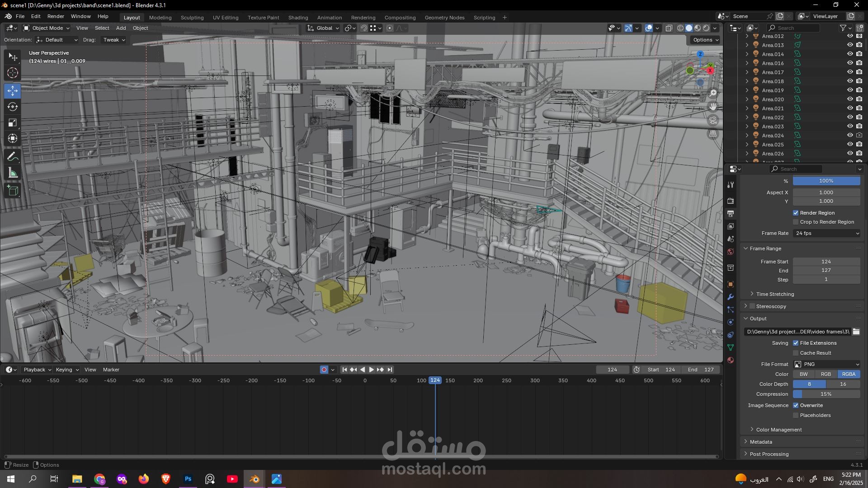Select the Cursor tool in toolbar

tap(13, 73)
